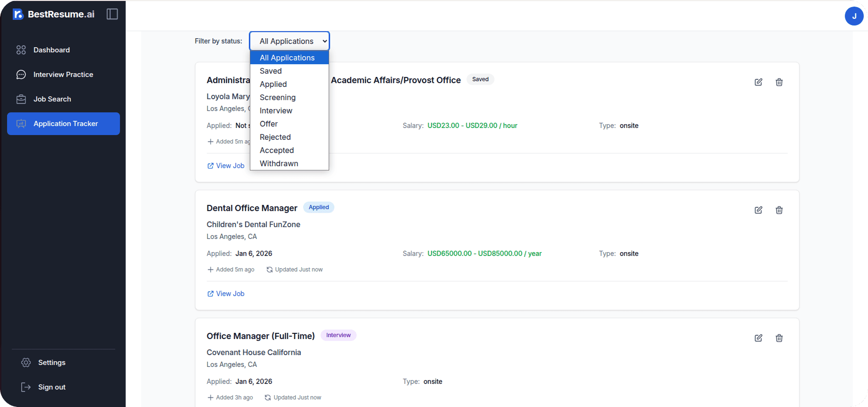This screenshot has height=407, width=868.
Task: Choose Accepted status option
Action: tap(289, 150)
